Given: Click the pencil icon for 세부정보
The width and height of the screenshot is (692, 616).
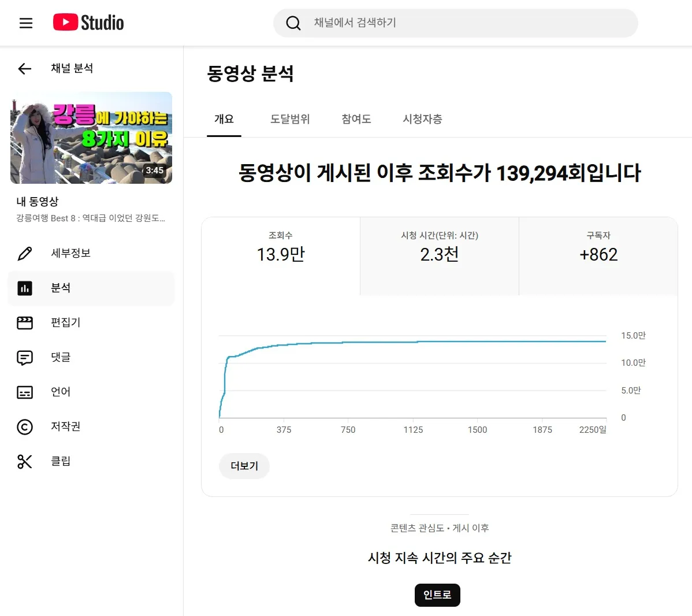Looking at the screenshot, I should [x=25, y=254].
